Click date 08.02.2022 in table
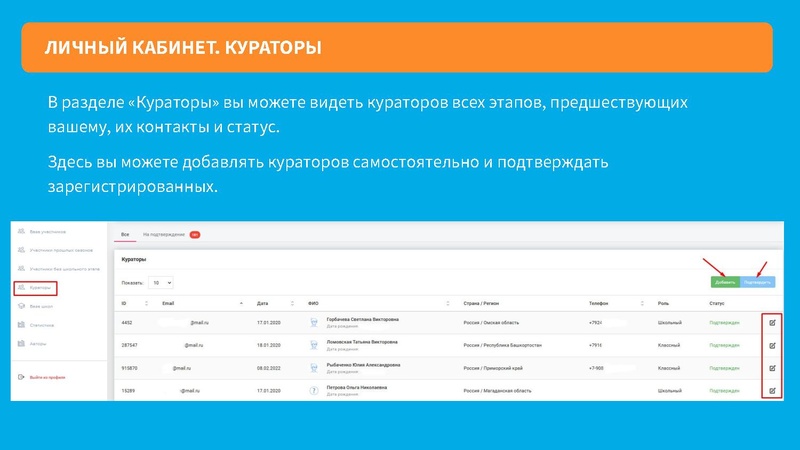Viewport: 800px width, 450px height. [269, 368]
